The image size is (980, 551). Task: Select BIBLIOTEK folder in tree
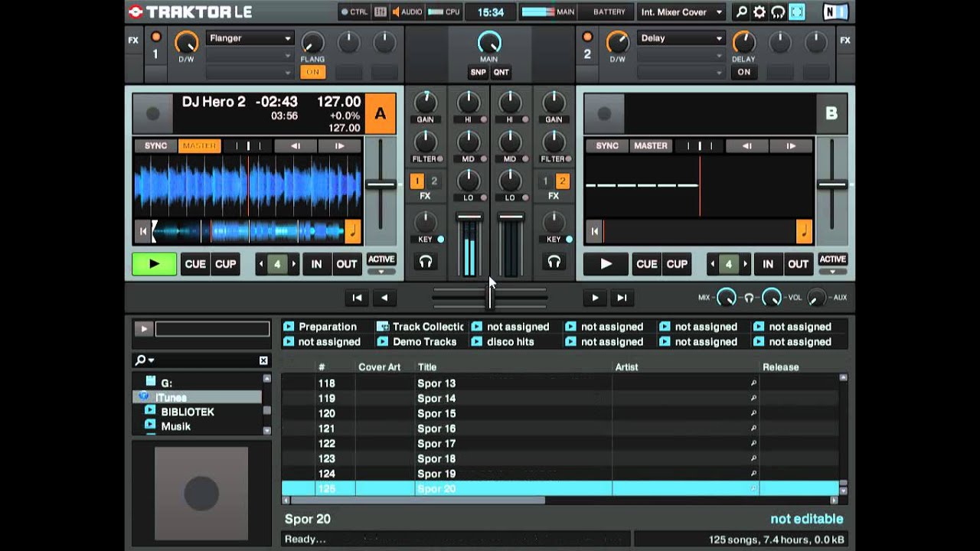(188, 412)
